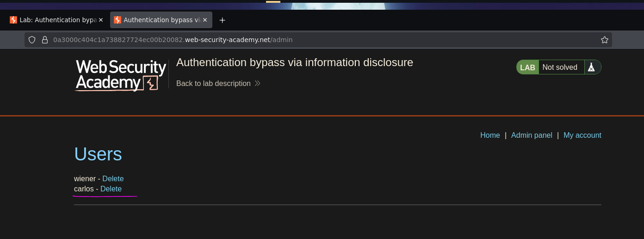Click the 'carlos' username text
The width and height of the screenshot is (644, 239).
(84, 189)
